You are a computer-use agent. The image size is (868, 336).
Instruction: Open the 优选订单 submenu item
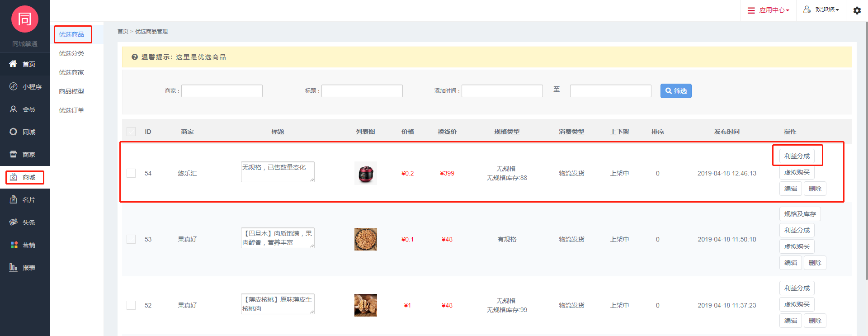76,110
